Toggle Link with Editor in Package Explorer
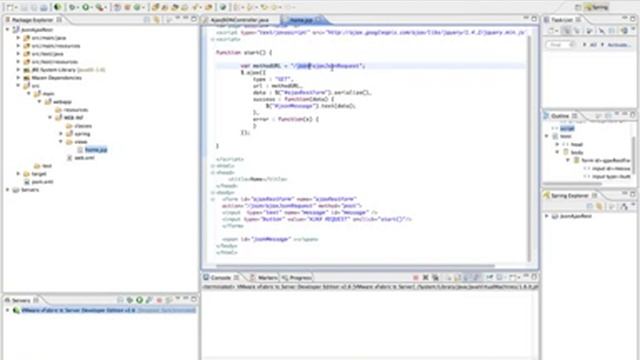The height and width of the screenshot is (360, 640). (157, 19)
